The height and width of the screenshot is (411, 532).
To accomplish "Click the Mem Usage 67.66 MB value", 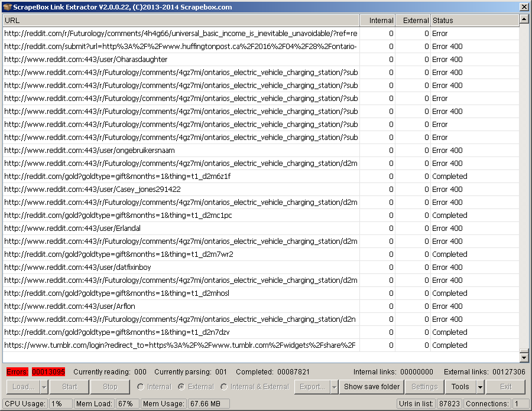I will pos(208,403).
